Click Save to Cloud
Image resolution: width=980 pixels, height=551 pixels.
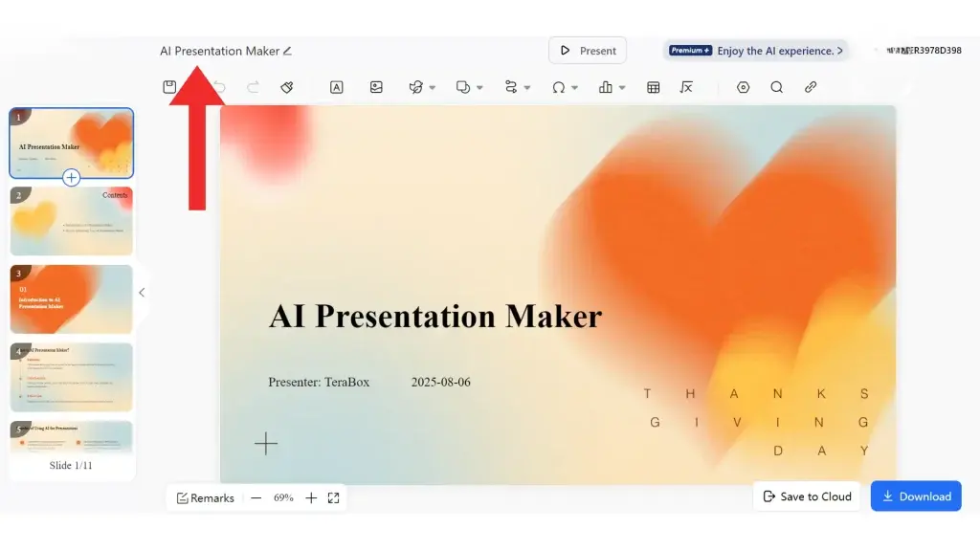point(807,496)
